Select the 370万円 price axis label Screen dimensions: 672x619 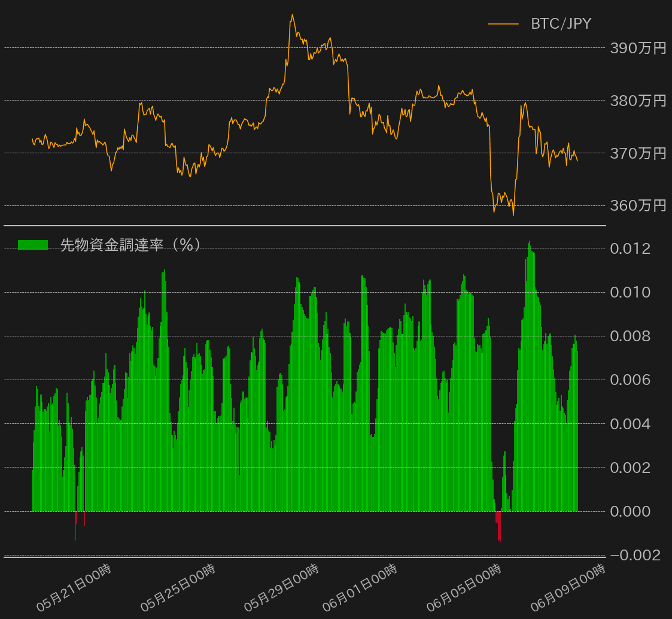tap(638, 153)
